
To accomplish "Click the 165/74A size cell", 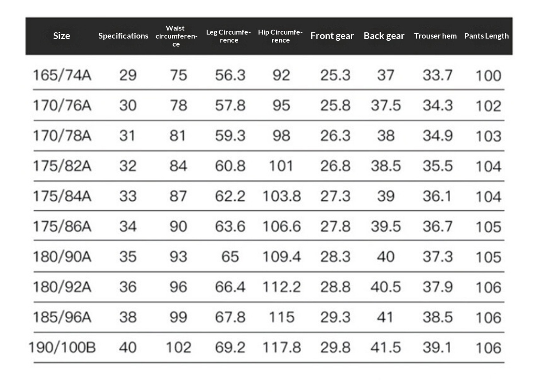I will [x=62, y=75].
